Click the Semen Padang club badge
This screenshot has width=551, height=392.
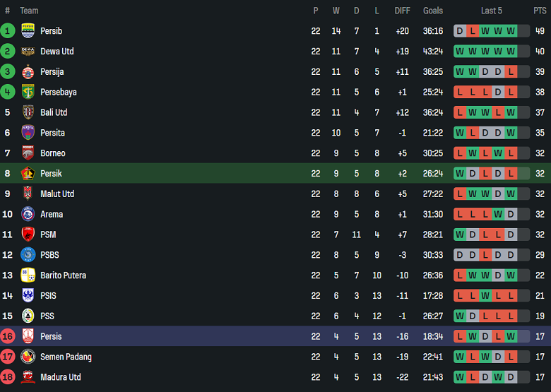28,357
